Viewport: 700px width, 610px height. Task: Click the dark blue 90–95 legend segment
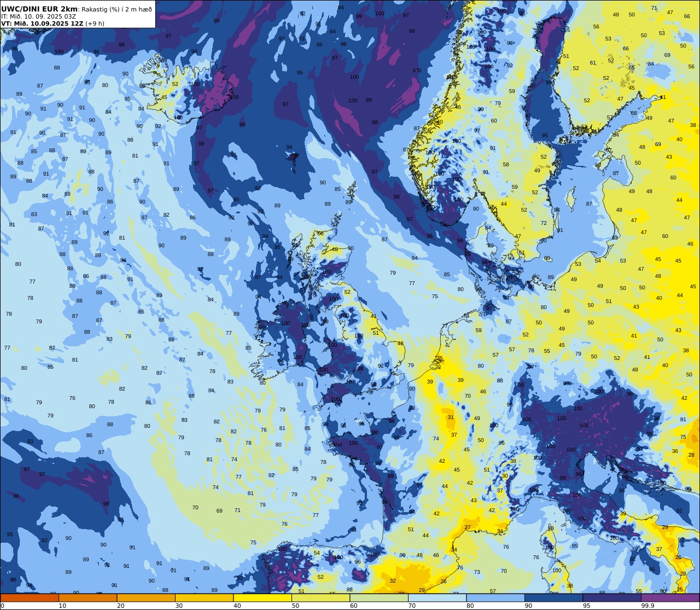tap(553, 598)
